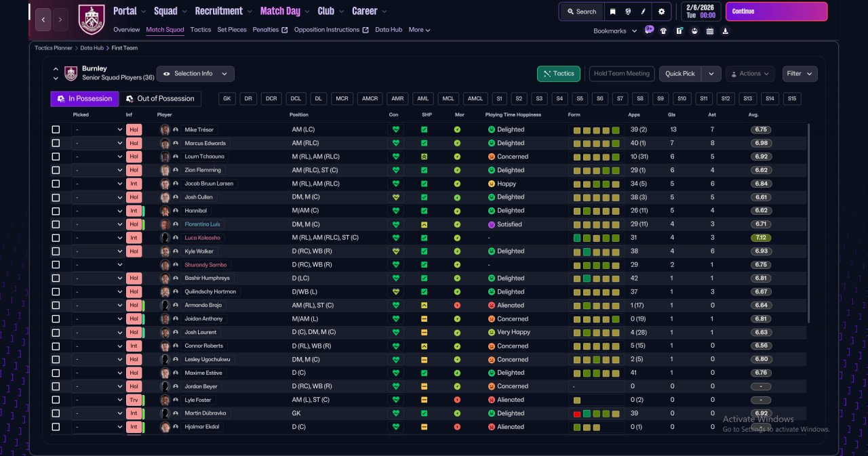The width and height of the screenshot is (868, 456).
Task: Click the green Tactics button
Action: coord(559,74)
